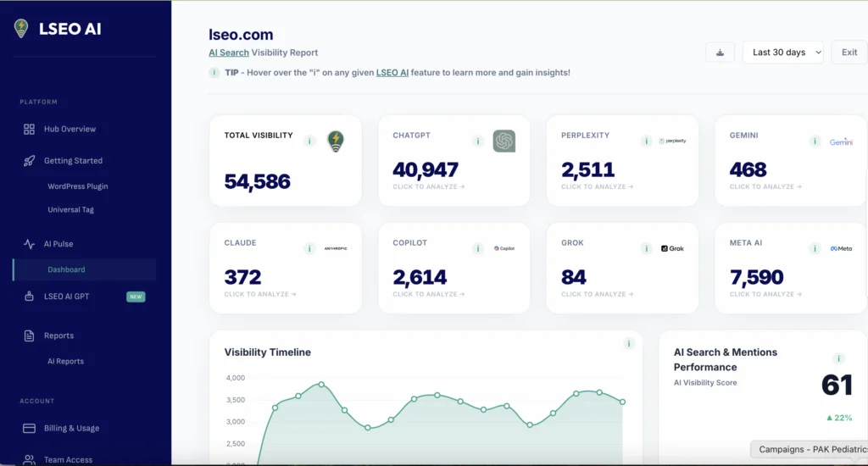Follow the AI Search link in subtitle
This screenshot has width=868, height=466.
[229, 53]
